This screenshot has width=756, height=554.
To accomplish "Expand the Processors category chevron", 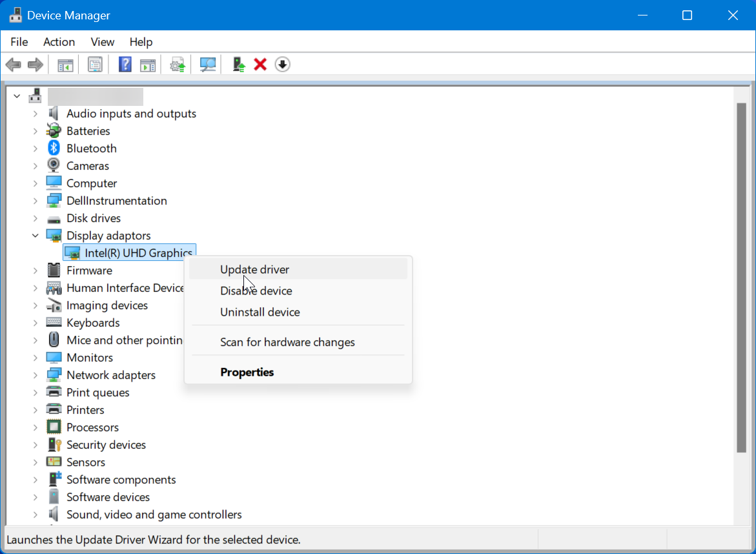I will (36, 427).
